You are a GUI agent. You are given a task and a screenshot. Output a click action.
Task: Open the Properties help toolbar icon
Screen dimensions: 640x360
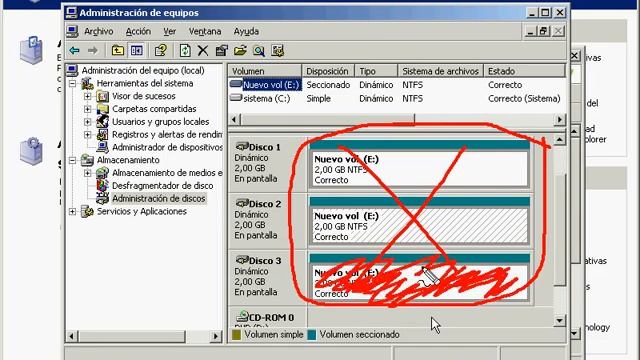[x=160, y=51]
